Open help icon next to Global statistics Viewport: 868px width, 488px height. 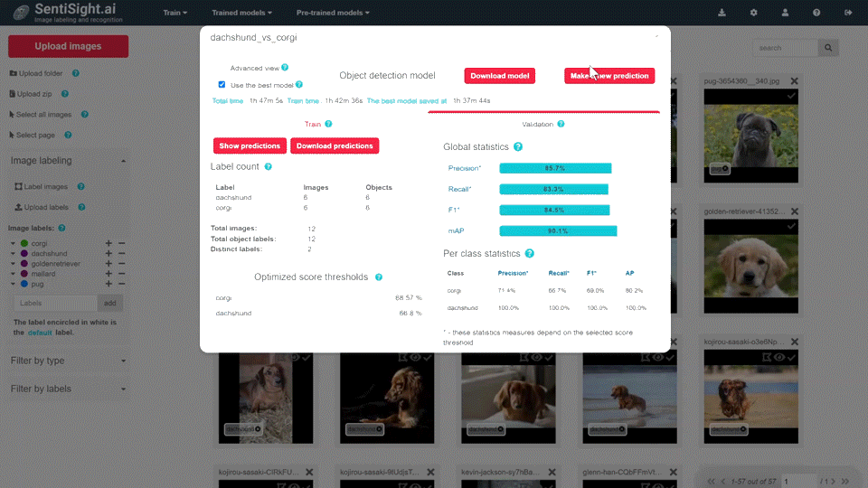[517, 146]
